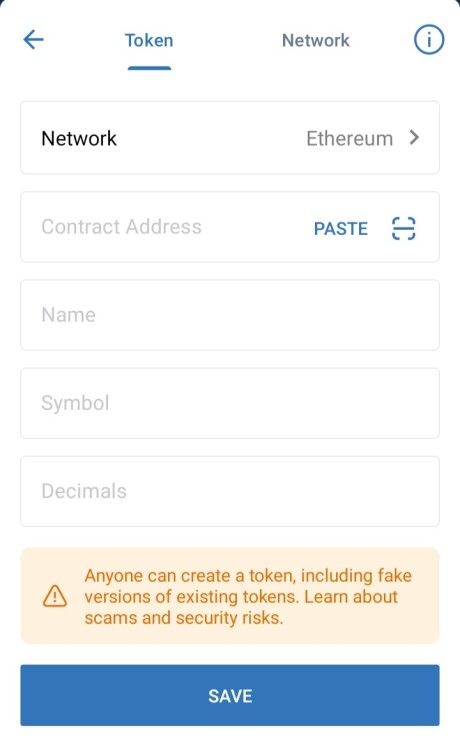Open Learn about scams and security risks
Screen dimensions: 460x744
241,607
